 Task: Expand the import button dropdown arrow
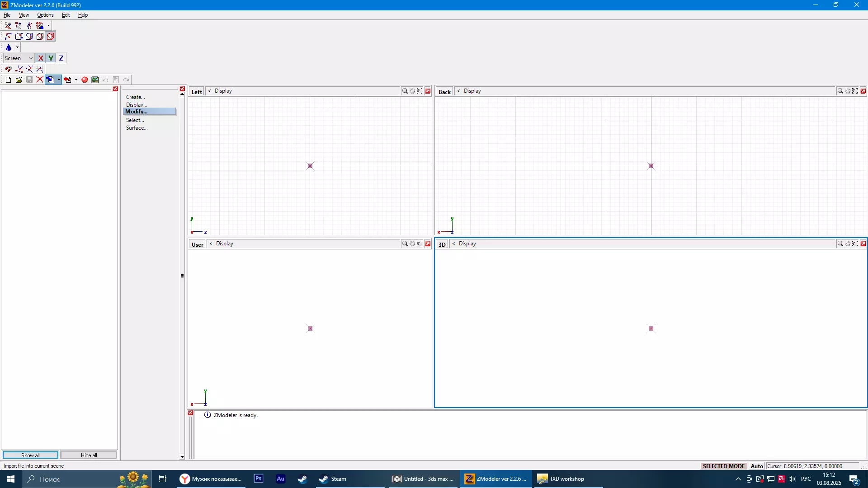point(59,80)
